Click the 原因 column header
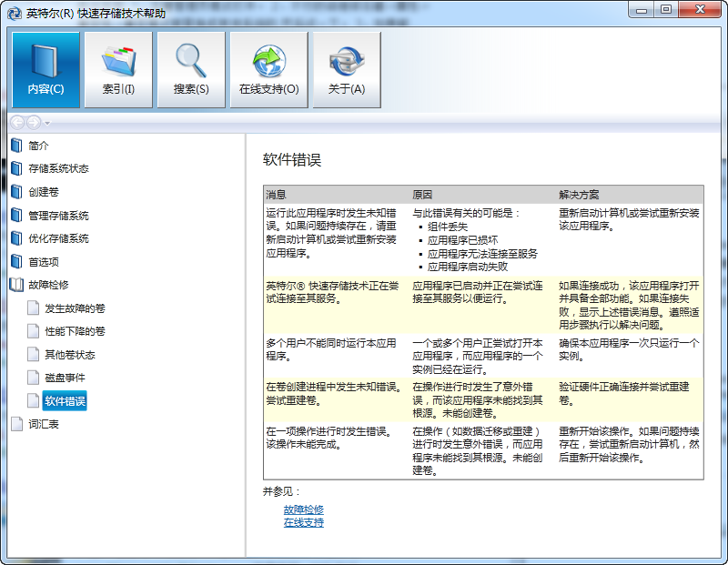The image size is (728, 565). click(422, 195)
